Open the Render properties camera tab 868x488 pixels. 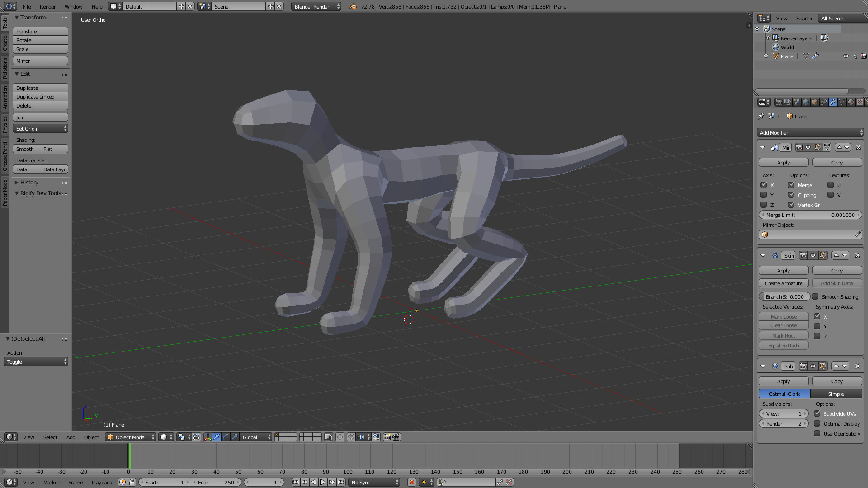(778, 102)
